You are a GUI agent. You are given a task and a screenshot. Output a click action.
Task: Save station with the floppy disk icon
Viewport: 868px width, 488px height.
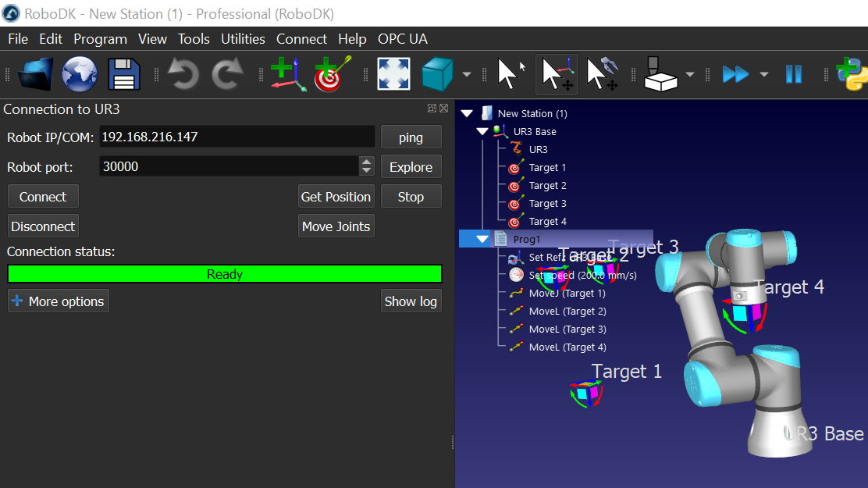pyautogui.click(x=123, y=74)
